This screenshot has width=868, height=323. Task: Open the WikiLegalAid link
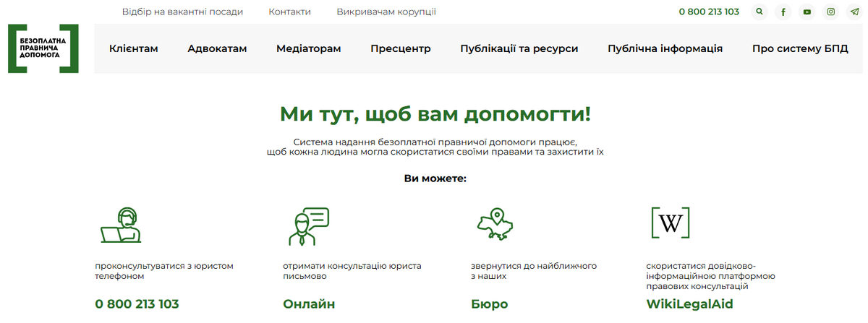click(x=689, y=304)
